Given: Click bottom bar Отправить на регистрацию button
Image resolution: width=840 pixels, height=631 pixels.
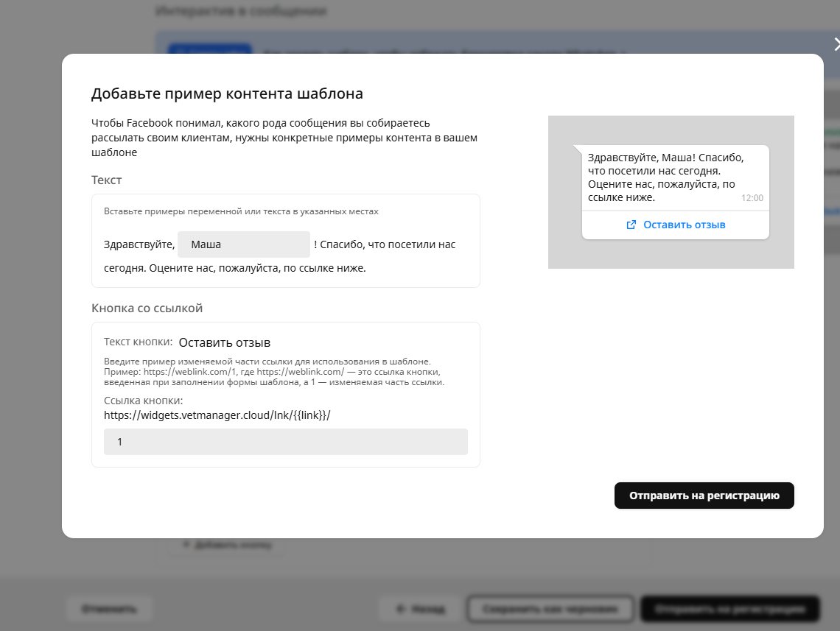Looking at the screenshot, I should (729, 610).
